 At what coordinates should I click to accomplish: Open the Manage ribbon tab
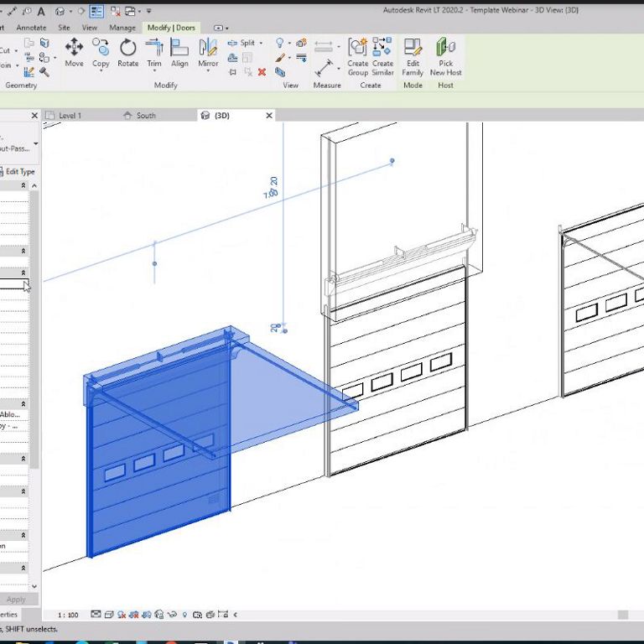click(122, 28)
